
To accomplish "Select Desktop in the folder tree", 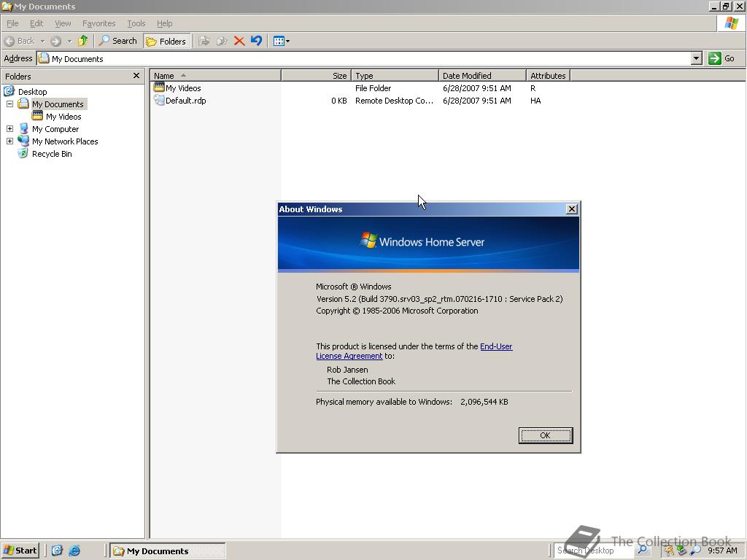I will (x=32, y=91).
